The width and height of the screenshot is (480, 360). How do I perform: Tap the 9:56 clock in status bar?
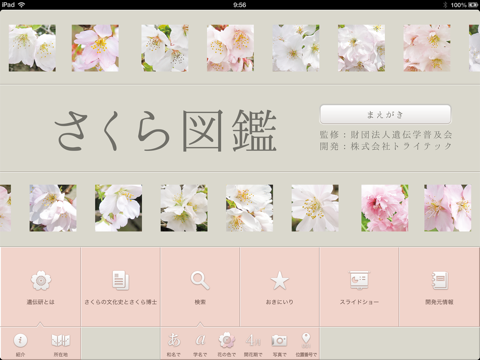point(240,5)
